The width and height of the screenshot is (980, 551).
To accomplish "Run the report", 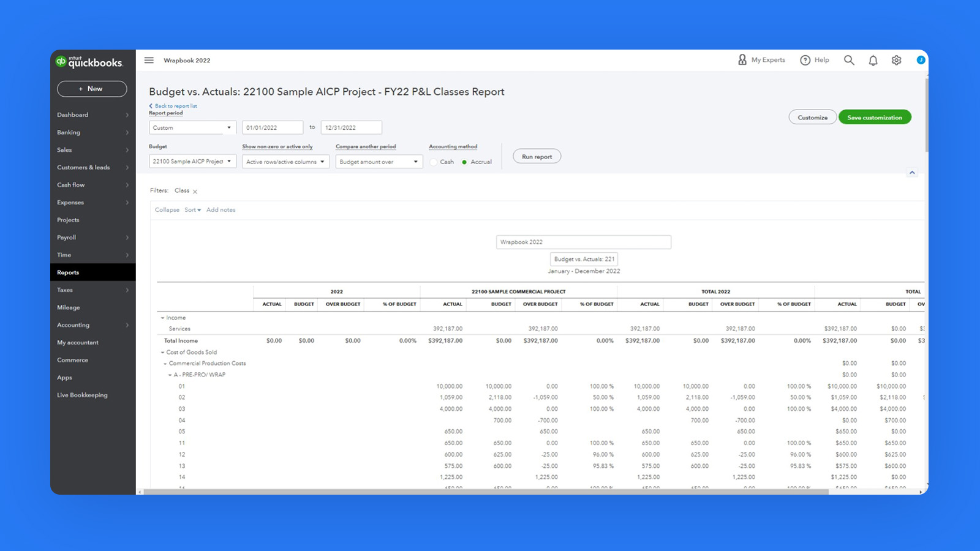I will coord(537,156).
